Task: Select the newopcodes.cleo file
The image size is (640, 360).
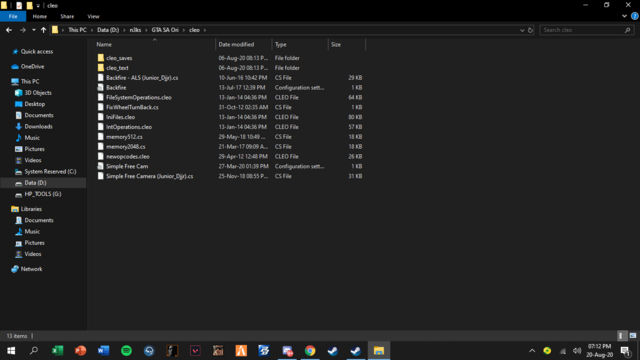Action: [x=128, y=156]
